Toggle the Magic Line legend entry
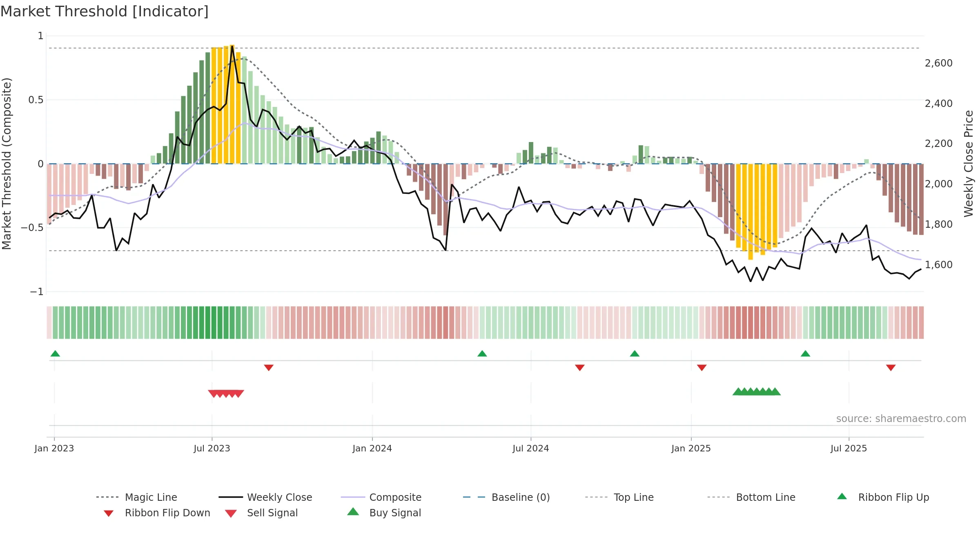Screen dimensions: 980x551 (137, 497)
